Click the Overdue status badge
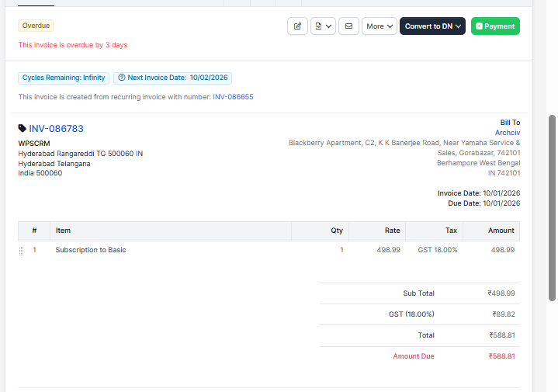The width and height of the screenshot is (558, 392). click(x=36, y=26)
